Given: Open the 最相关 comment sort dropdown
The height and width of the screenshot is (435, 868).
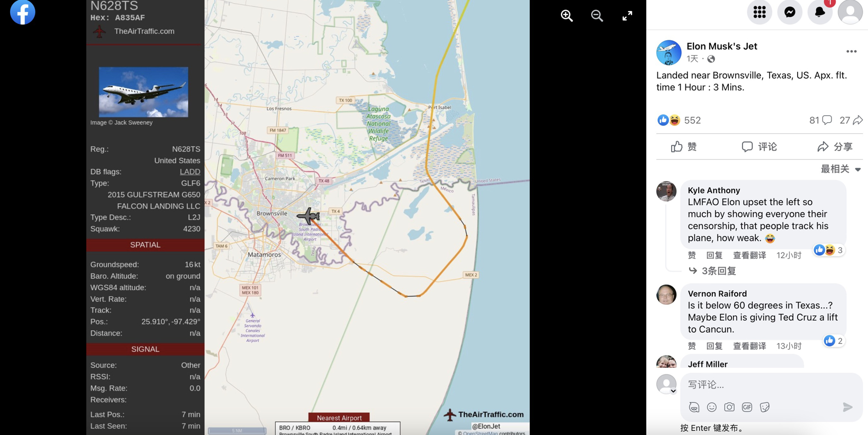Looking at the screenshot, I should (841, 169).
